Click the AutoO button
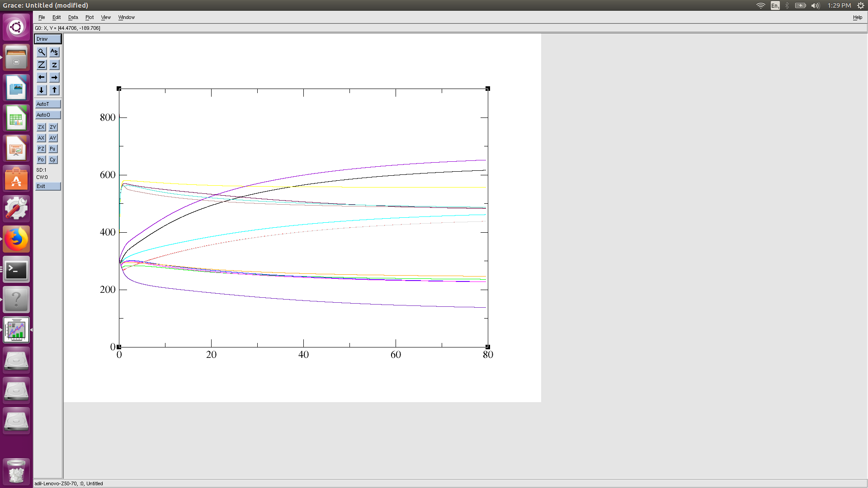868x488 pixels. (x=48, y=115)
